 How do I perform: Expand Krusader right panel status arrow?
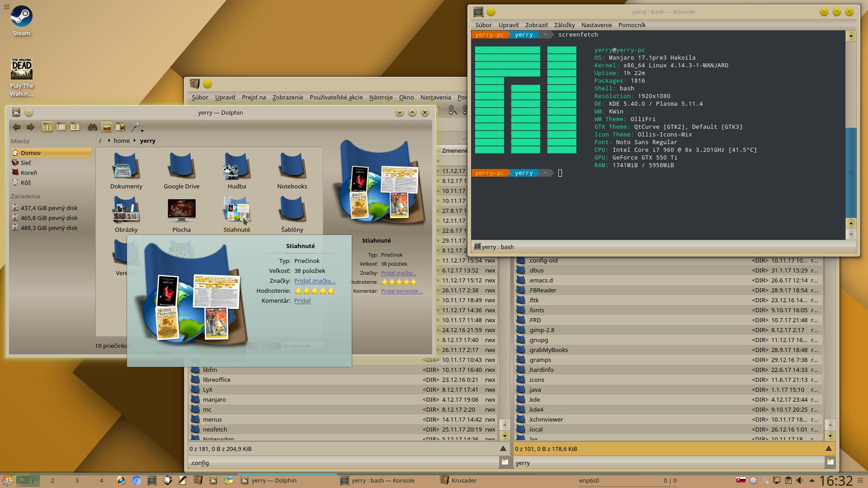pyautogui.click(x=829, y=449)
